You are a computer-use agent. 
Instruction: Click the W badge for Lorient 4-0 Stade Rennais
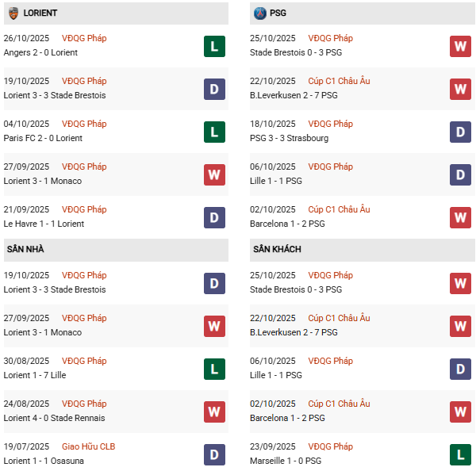coord(214,412)
